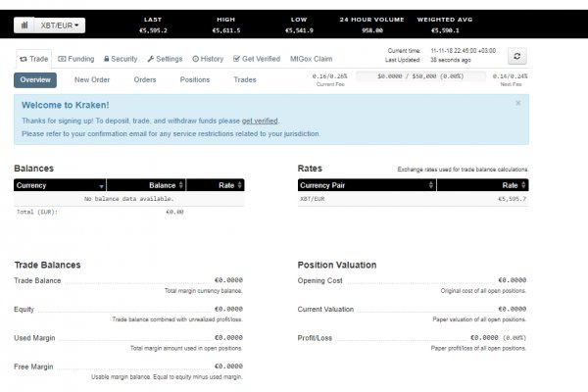Click the "get verified" link in banner
The width and height of the screenshot is (588, 392).
tap(261, 120)
